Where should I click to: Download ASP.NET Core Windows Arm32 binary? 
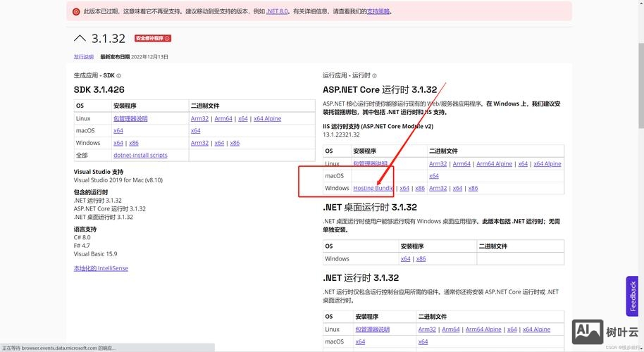click(x=438, y=188)
